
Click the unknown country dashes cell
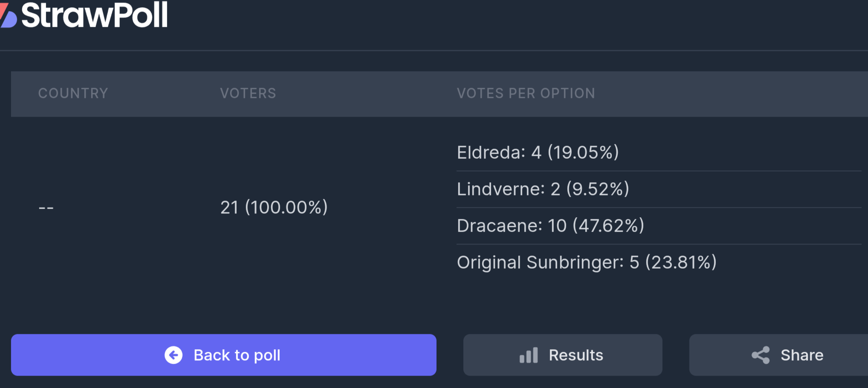[46, 208]
